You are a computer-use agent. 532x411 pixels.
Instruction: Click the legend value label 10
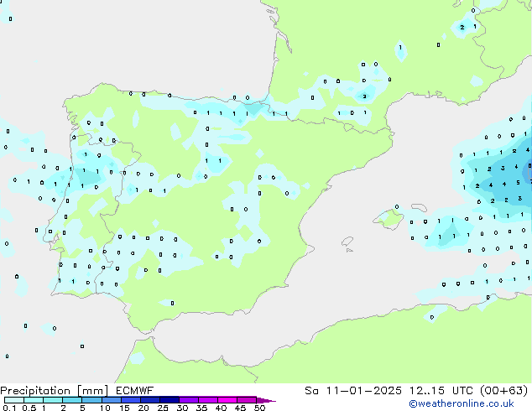click(105, 408)
